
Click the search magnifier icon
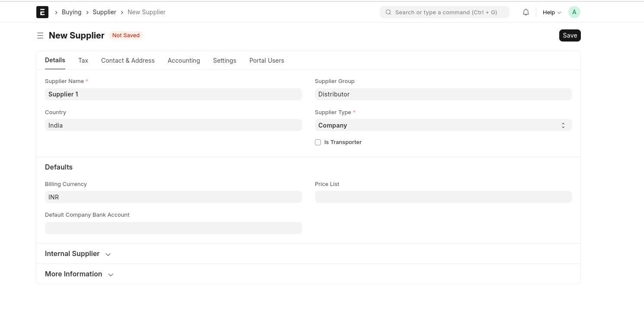[x=388, y=12]
